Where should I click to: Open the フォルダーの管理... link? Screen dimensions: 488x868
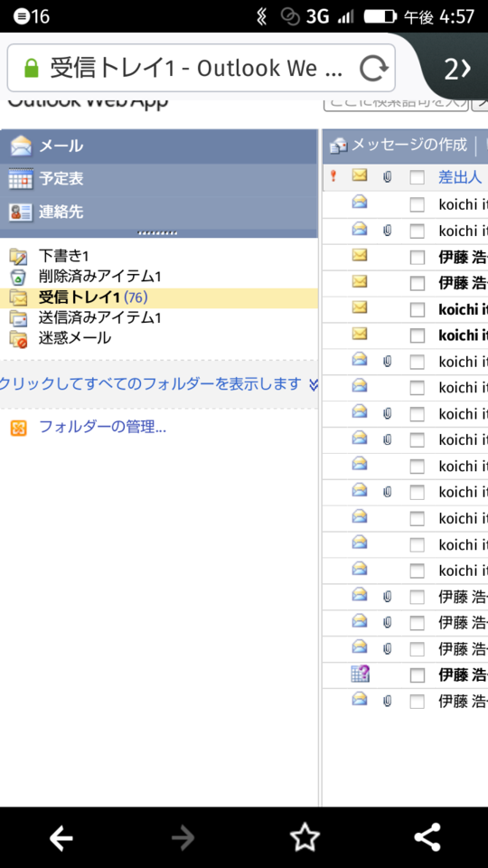(102, 427)
